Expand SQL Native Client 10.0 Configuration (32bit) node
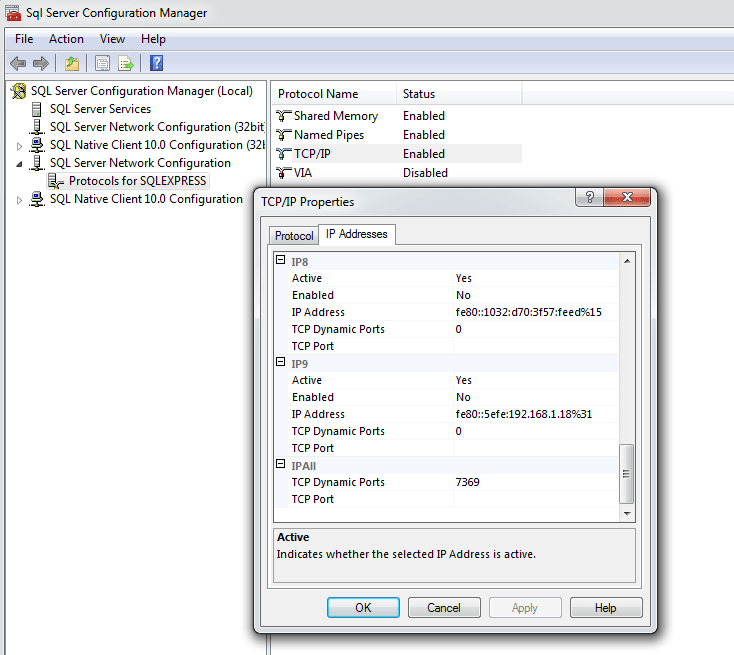 tap(19, 146)
